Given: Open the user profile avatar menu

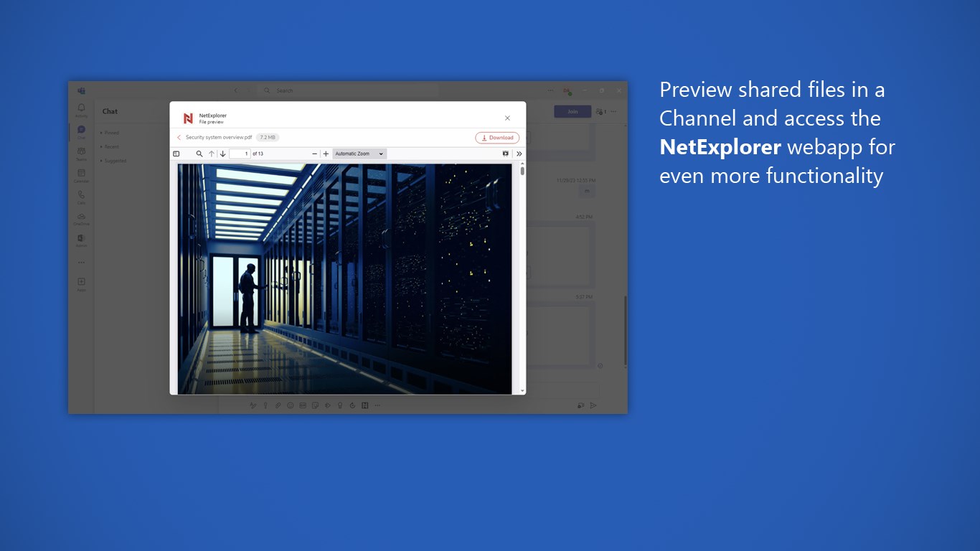Looking at the screenshot, I should point(567,90).
